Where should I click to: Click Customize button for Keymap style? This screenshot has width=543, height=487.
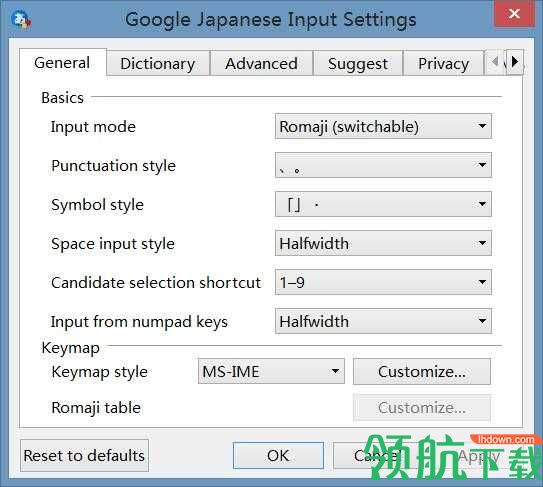click(422, 372)
